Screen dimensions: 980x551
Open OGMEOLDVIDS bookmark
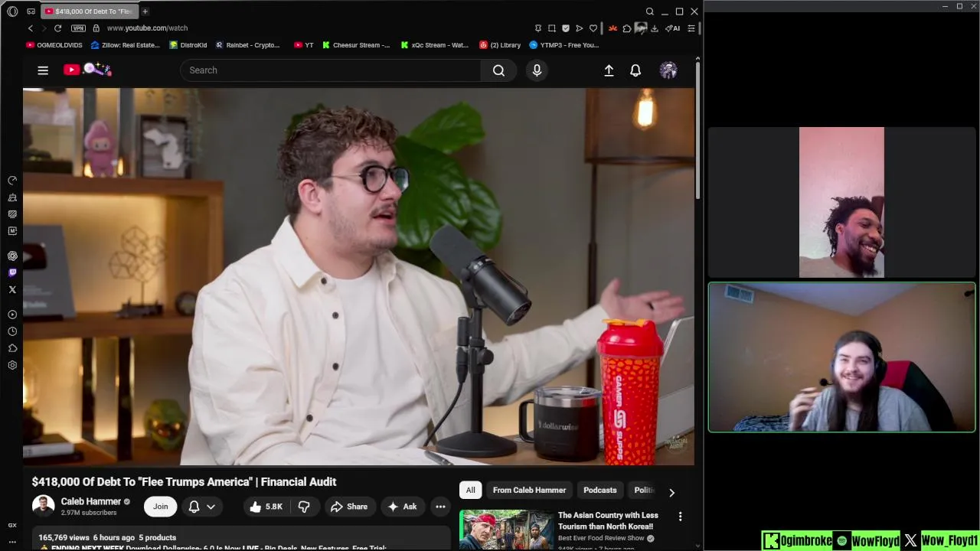coord(54,45)
